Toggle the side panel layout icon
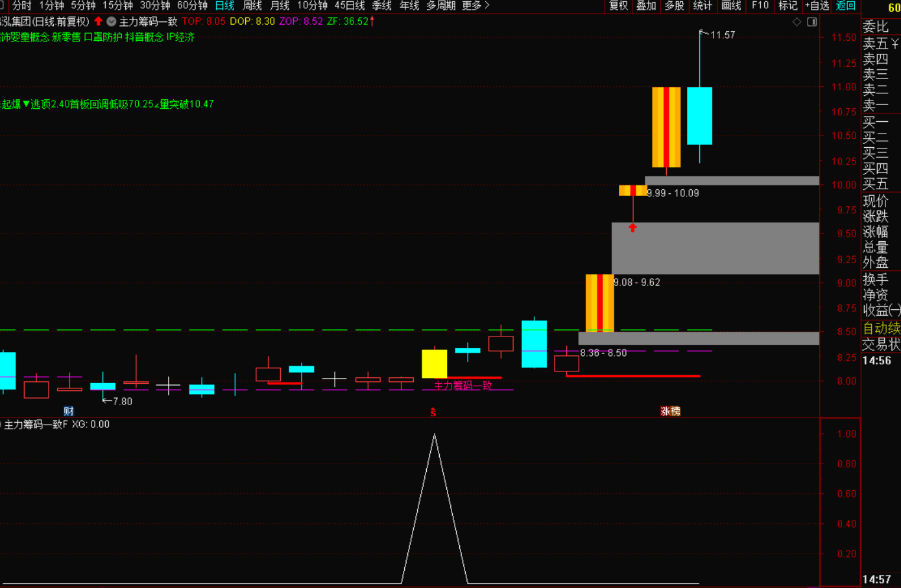Viewport: 901px width, 588px height. click(x=811, y=22)
